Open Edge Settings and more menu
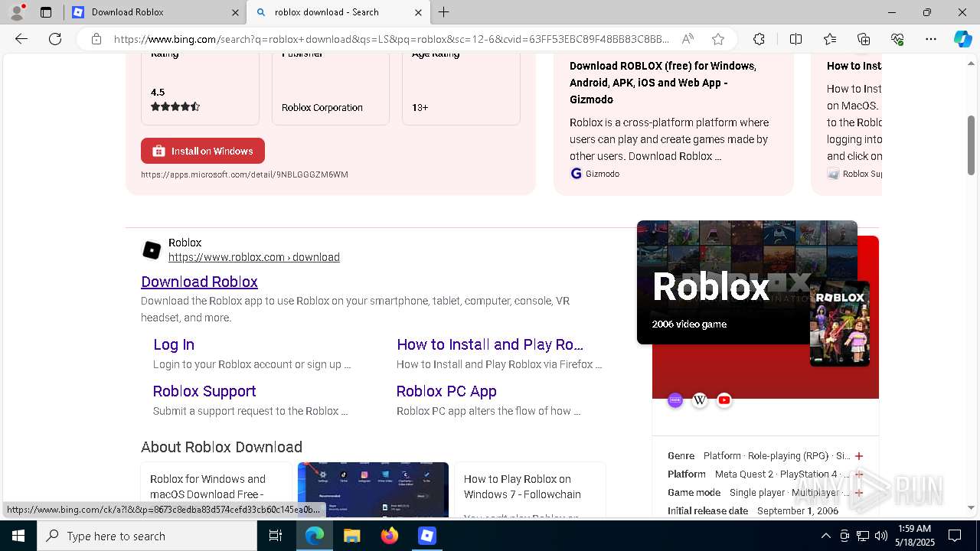Screen dimensions: 980x551 click(x=931, y=39)
